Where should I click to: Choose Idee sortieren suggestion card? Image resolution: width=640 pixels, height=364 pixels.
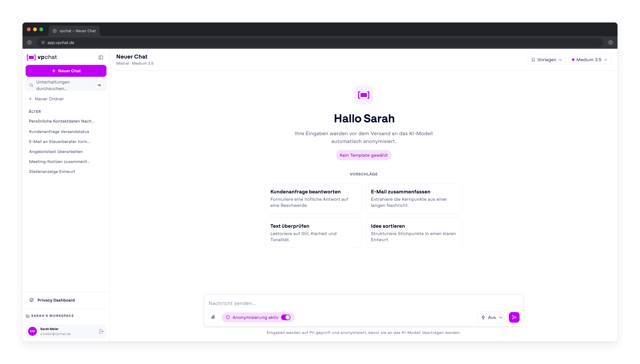click(x=414, y=233)
